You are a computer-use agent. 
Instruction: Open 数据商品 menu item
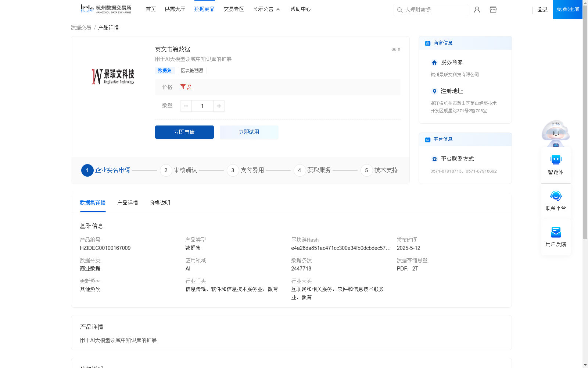[x=204, y=9]
